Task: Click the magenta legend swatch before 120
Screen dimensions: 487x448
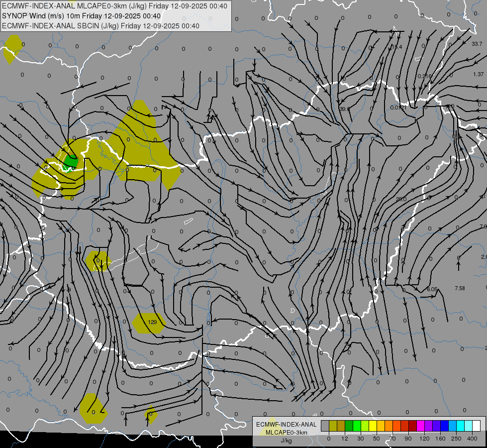Action: coord(421,426)
